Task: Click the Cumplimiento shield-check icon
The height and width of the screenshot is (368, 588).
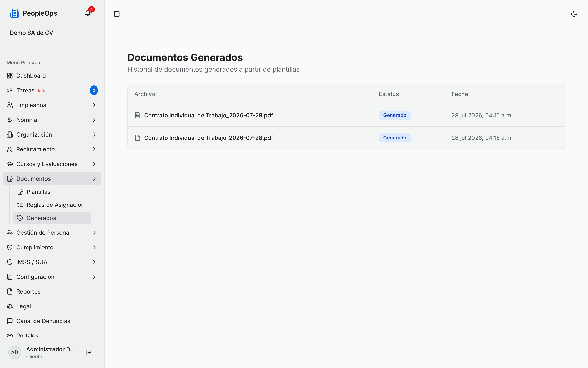Action: point(10,248)
